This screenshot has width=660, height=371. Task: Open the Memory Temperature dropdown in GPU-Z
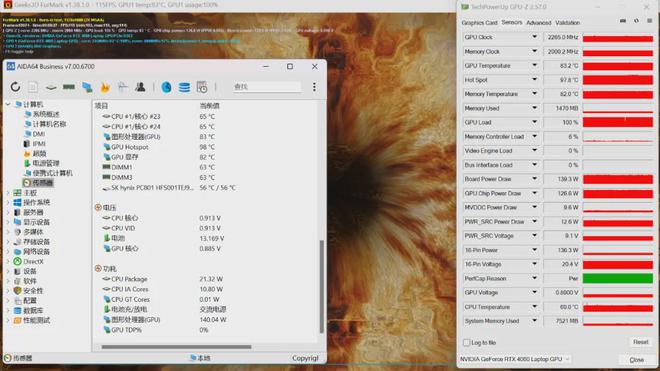[534, 94]
